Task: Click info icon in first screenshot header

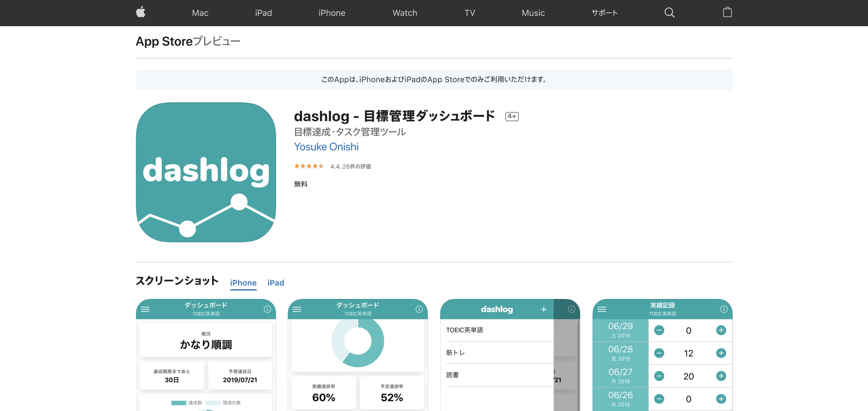Action: (267, 309)
